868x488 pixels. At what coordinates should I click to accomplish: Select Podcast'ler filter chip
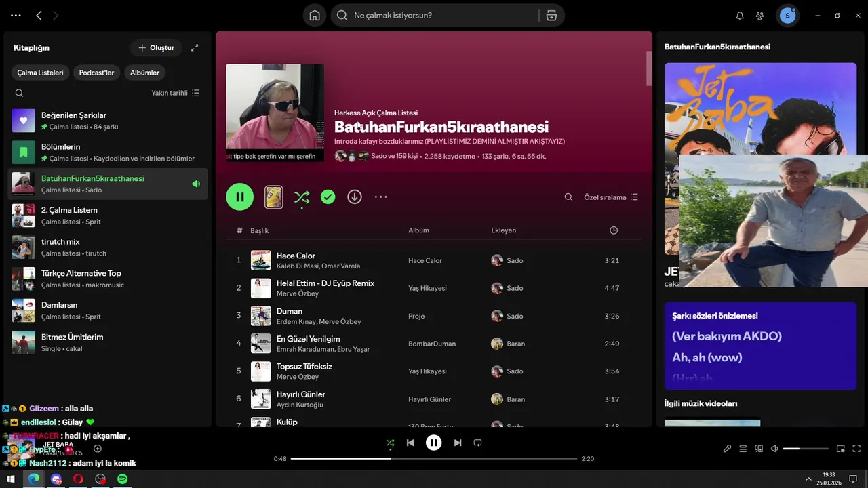tap(96, 73)
